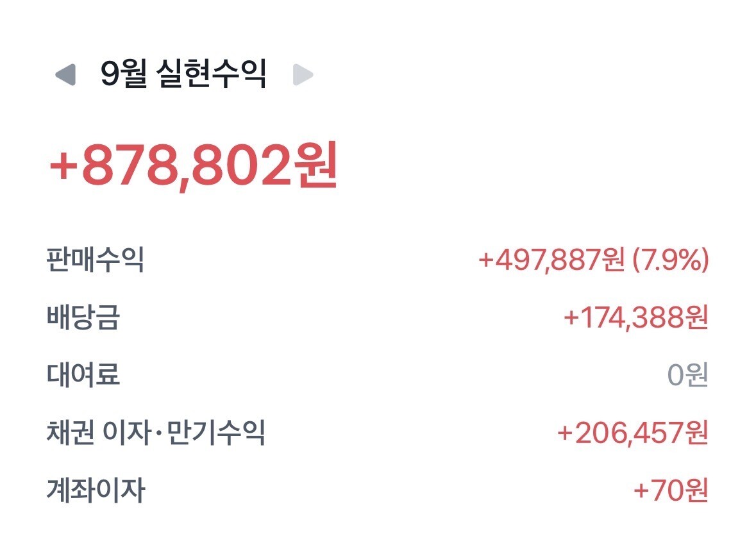Go to previous month using left arrow
Viewport: 756px width, 536px height.
click(65, 75)
